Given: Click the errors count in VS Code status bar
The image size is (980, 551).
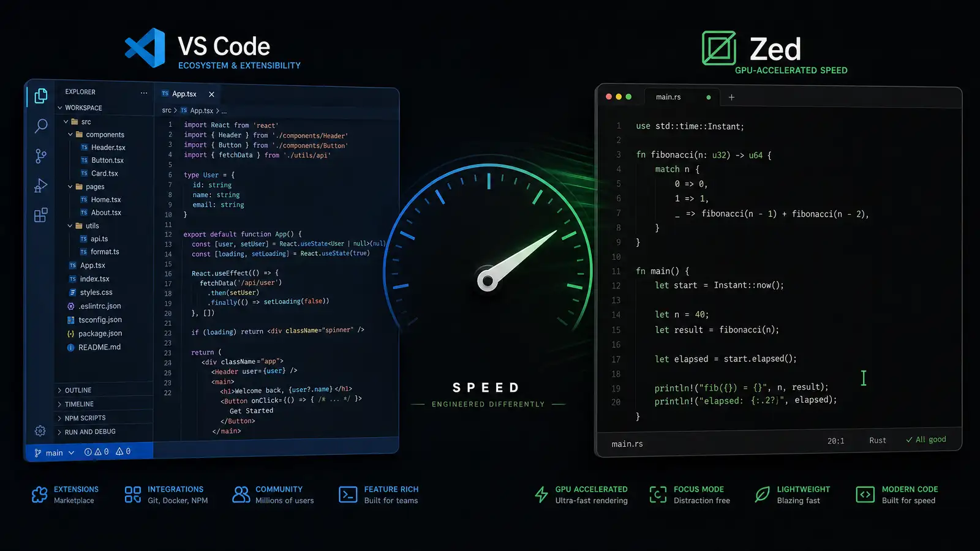Looking at the screenshot, I should pos(97,452).
